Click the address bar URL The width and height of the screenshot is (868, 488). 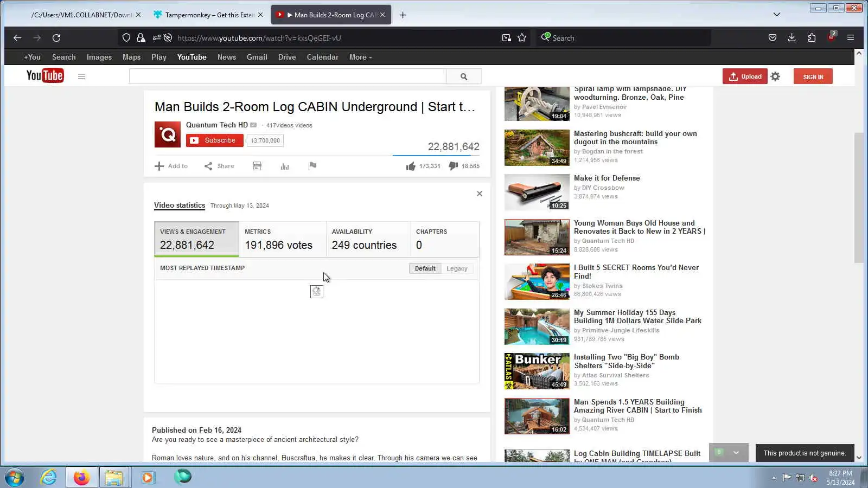pyautogui.click(x=259, y=38)
